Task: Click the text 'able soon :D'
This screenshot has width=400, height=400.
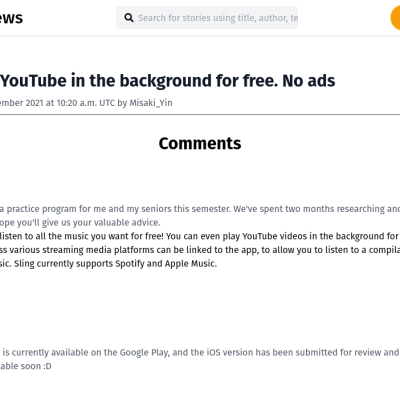Action: coord(26,366)
